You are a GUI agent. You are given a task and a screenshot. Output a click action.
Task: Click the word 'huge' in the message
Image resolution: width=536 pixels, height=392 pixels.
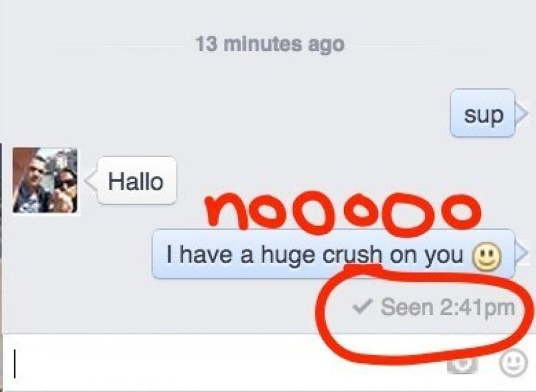pos(288,256)
